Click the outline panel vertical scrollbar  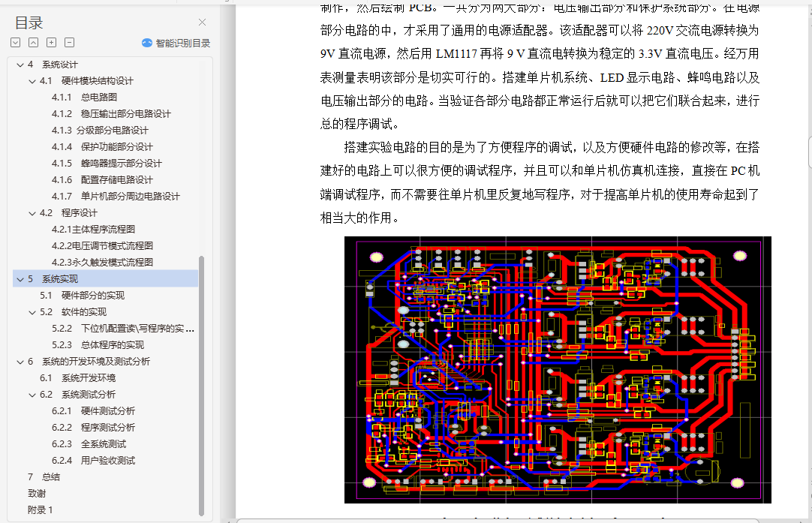(201, 386)
